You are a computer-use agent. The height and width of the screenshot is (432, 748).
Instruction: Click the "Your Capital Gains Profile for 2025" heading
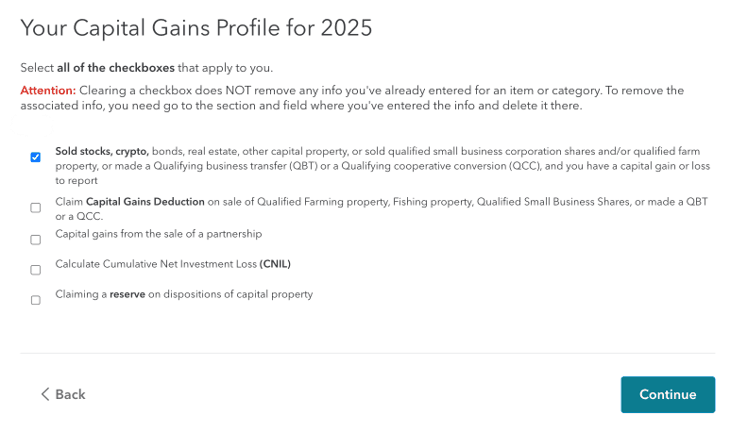coord(196,28)
